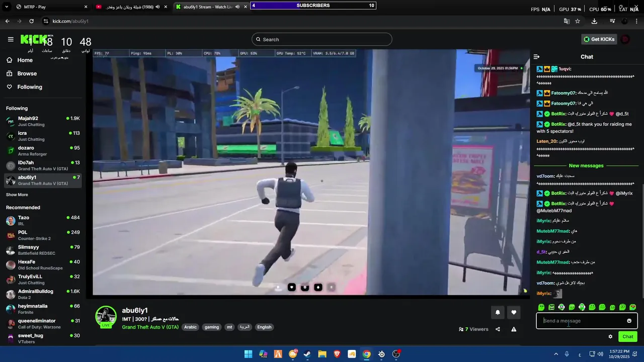Click the Get KICKs button
Viewport: 644px width, 362px height.
(x=599, y=39)
